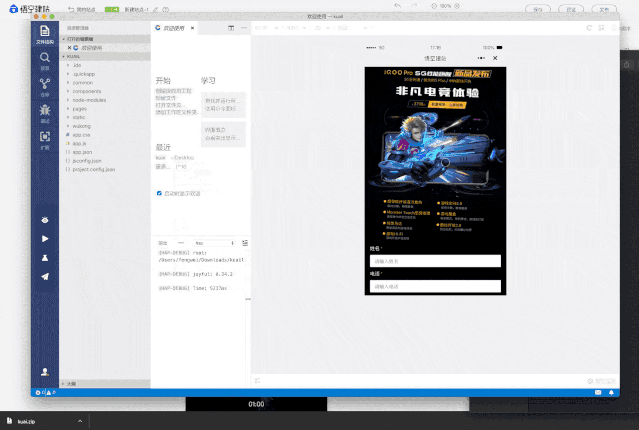Collapse the KUAIL project root section
The height and width of the screenshot is (430, 639).
[105, 56]
